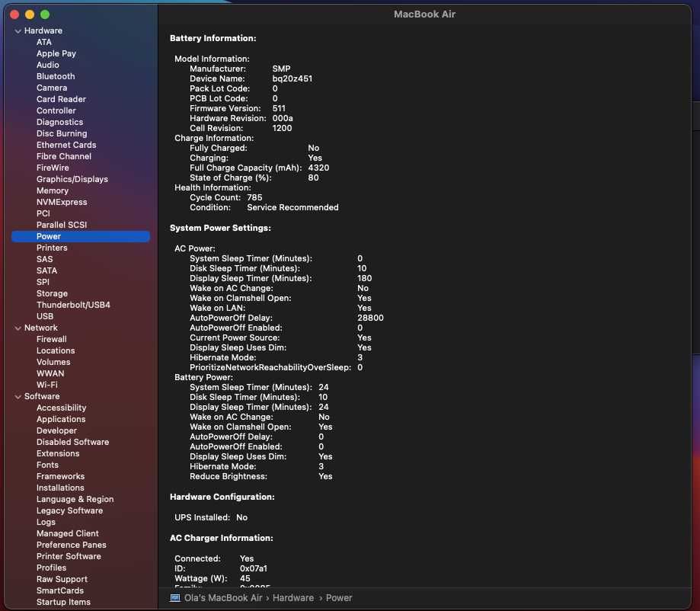Select Camera in the sidebar

[x=52, y=88]
